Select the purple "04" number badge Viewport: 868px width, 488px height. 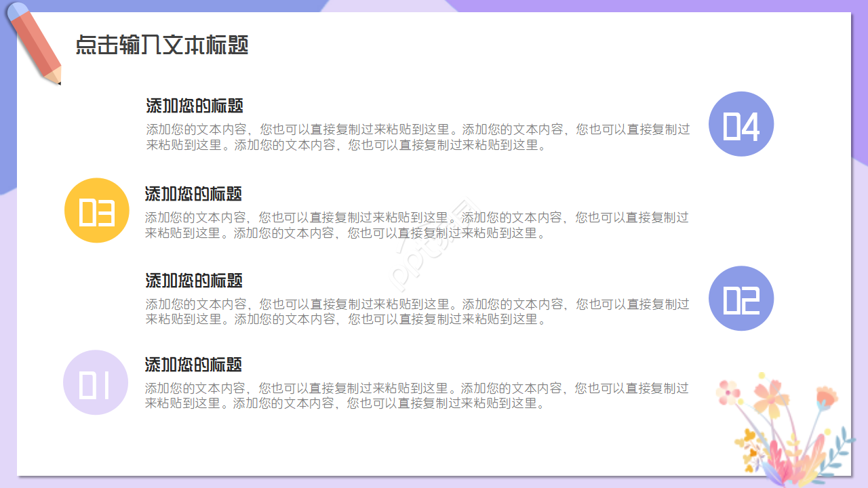[x=742, y=124]
